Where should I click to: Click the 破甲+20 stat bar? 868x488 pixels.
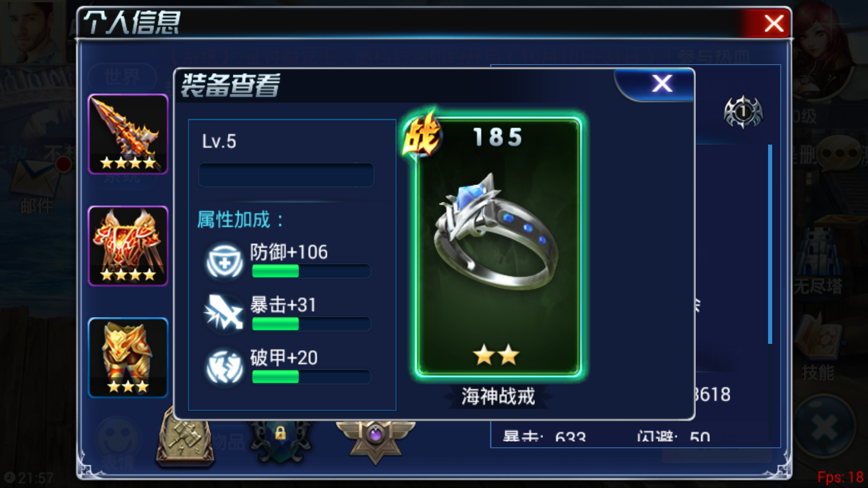[x=311, y=377]
